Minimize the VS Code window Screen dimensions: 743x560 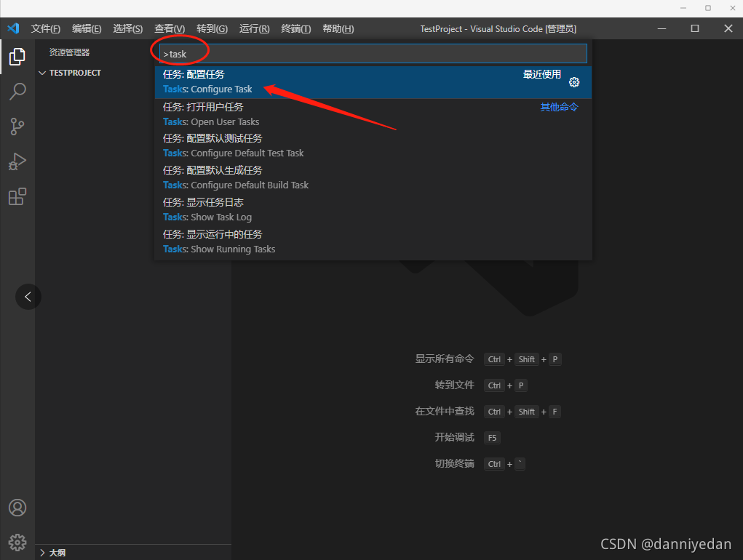pyautogui.click(x=662, y=28)
